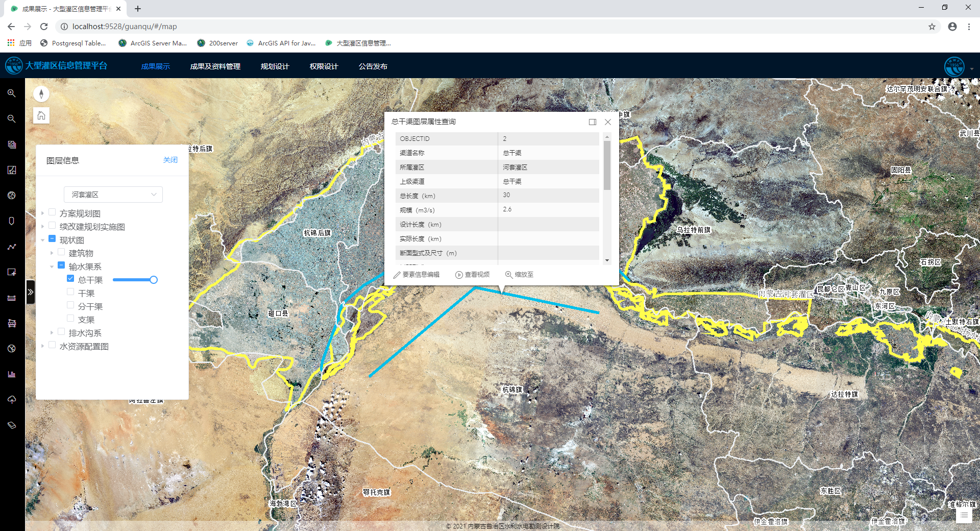Check the 干渠 layer checkbox

click(x=70, y=292)
